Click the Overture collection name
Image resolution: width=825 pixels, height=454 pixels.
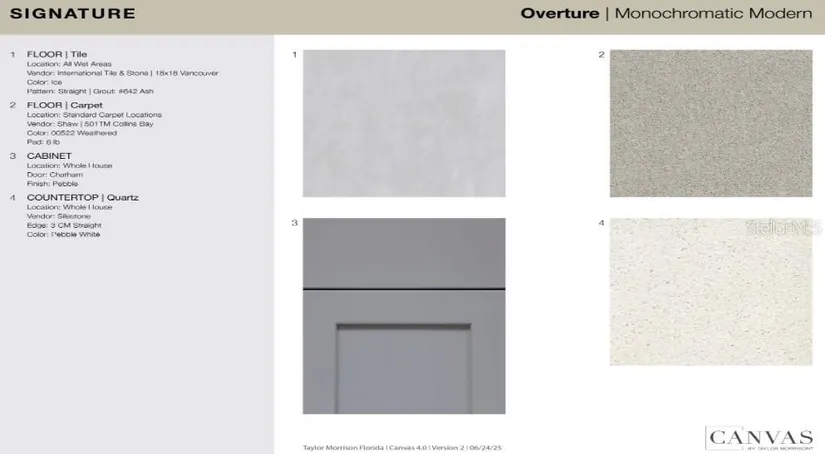point(559,14)
